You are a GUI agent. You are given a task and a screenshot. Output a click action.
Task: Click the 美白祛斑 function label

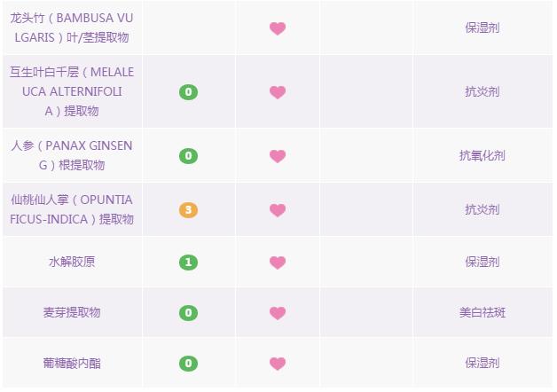click(x=482, y=313)
